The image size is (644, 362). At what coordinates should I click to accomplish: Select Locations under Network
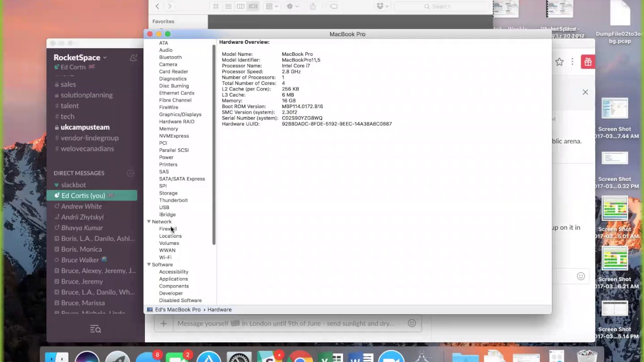[x=170, y=236]
